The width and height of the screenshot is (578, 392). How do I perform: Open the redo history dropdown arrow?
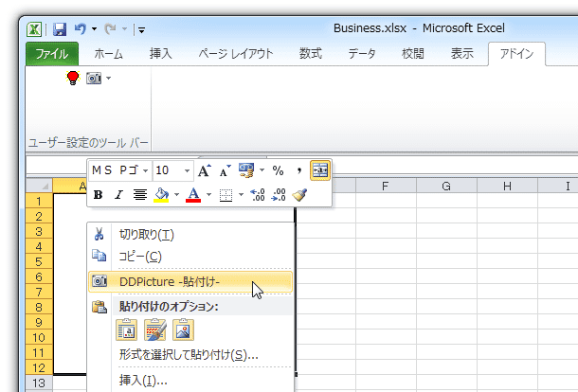[x=124, y=29]
